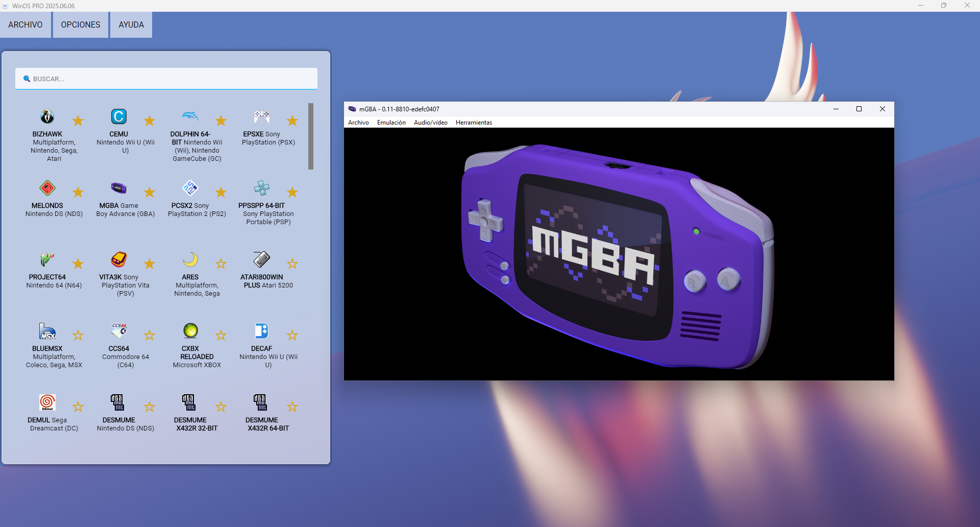Click 'PlayStation 2 (PS2)' text

click(197, 214)
